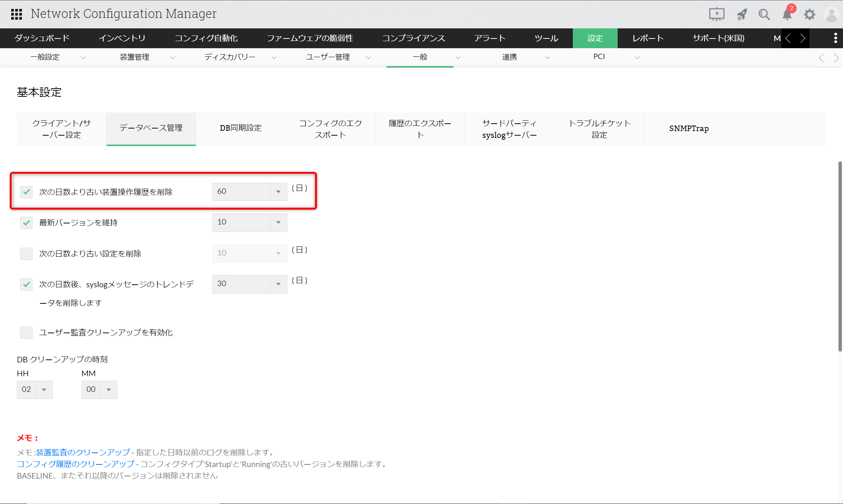Click the presentation screen icon
The image size is (843, 504).
(x=716, y=14)
